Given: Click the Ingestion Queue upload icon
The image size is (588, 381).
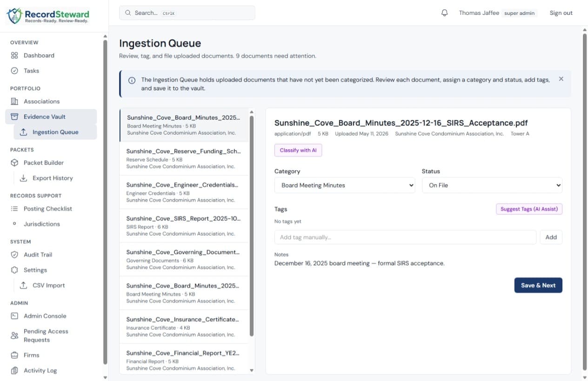Looking at the screenshot, I should coord(23,132).
